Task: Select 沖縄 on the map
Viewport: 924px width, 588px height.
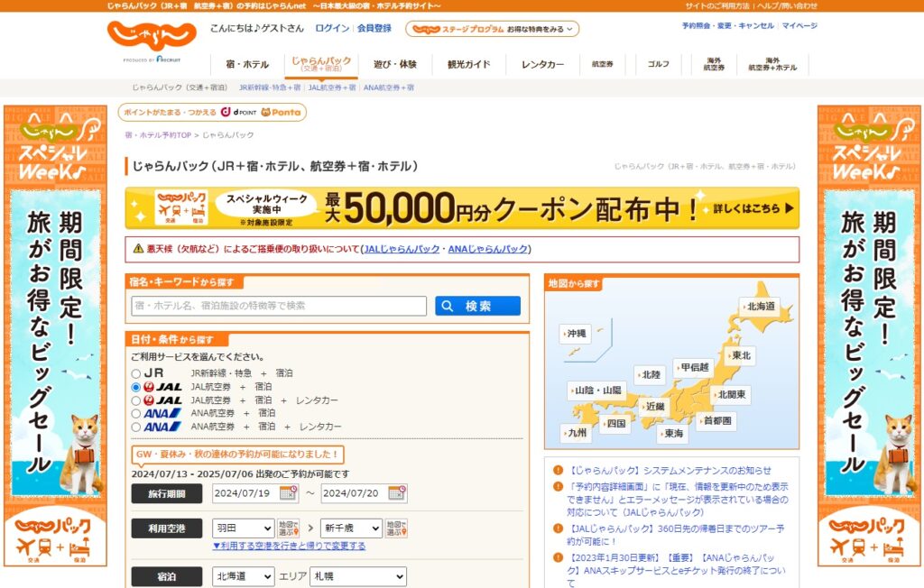Action: coord(575,334)
